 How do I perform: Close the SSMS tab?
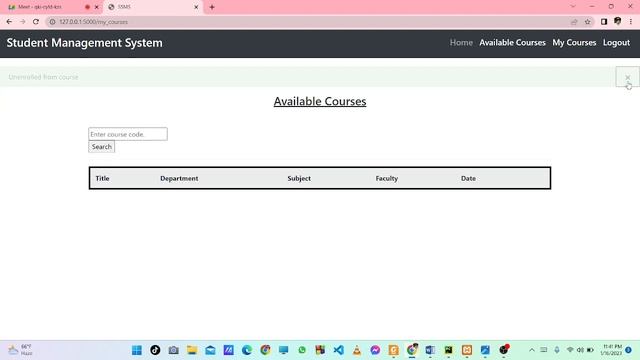coord(196,7)
